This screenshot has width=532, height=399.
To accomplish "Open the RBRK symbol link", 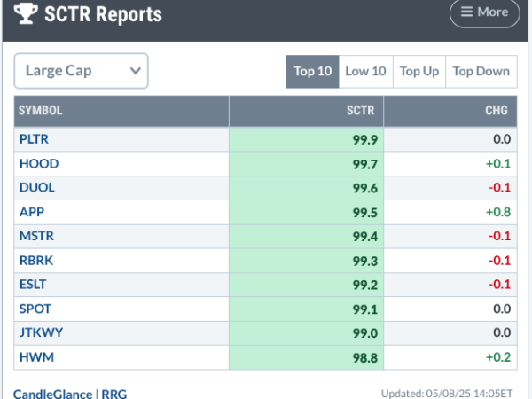I will coord(36,261).
